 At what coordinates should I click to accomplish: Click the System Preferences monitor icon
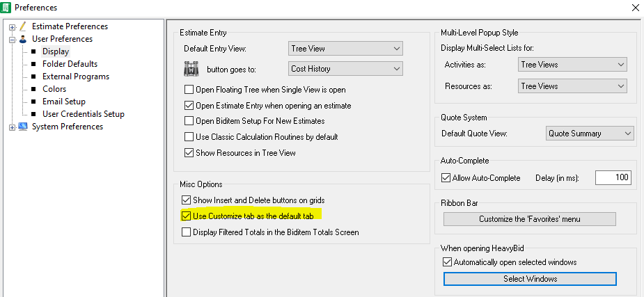point(23,127)
